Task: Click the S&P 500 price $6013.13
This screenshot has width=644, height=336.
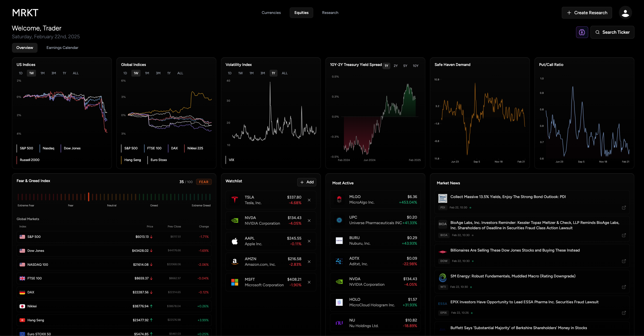Action: click(x=142, y=237)
